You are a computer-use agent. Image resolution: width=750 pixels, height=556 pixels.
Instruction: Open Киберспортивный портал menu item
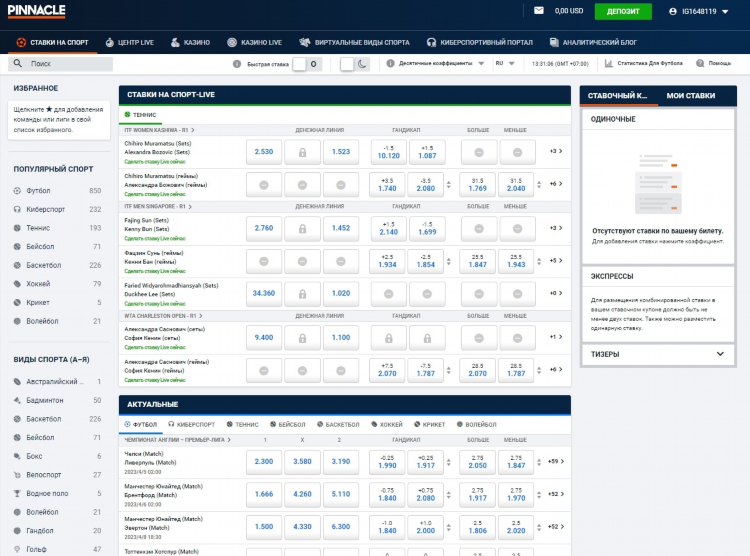(480, 42)
